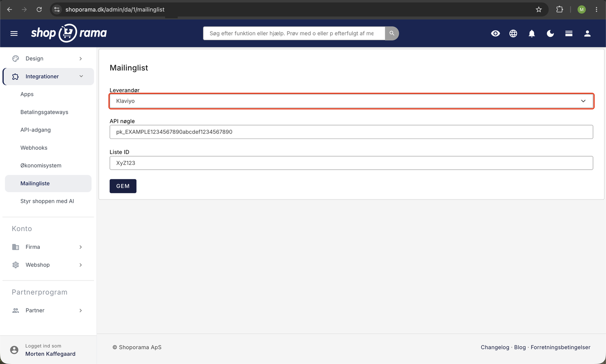
Task: Click the Konto section label
Action: 22,229
